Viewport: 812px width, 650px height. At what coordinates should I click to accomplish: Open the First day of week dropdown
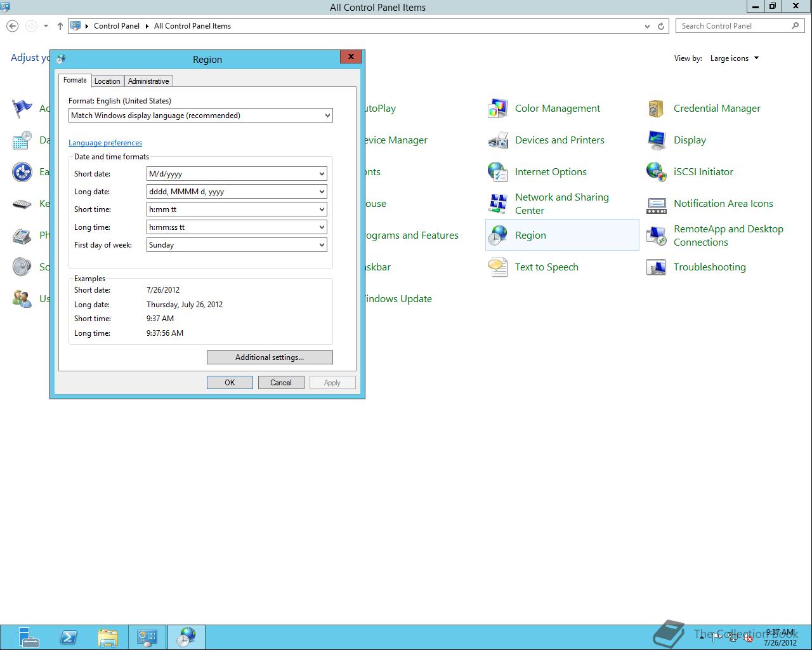pyautogui.click(x=237, y=245)
